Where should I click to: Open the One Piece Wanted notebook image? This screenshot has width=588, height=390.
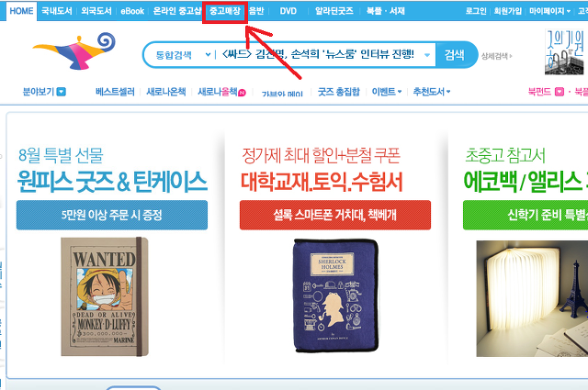point(105,296)
